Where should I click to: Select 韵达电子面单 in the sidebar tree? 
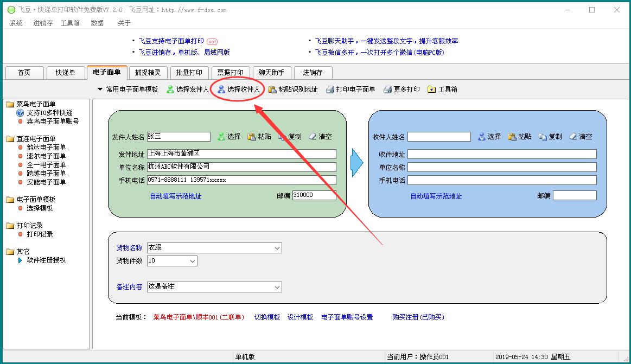tap(46, 148)
